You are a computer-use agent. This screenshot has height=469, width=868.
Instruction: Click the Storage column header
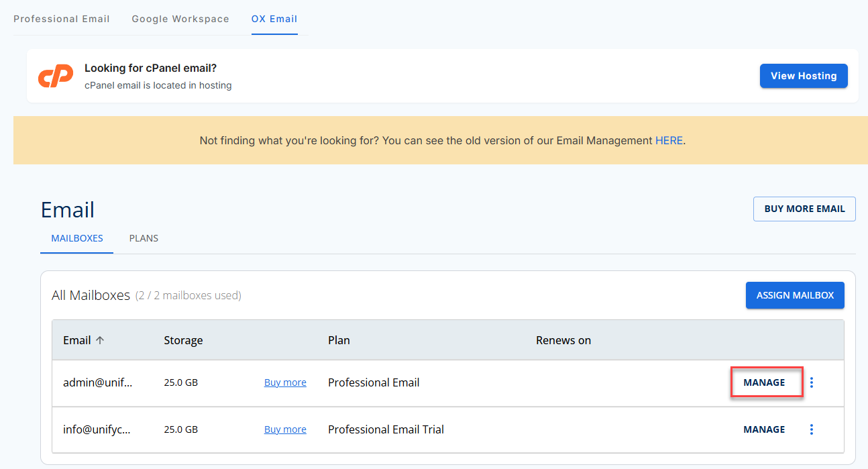click(x=183, y=340)
